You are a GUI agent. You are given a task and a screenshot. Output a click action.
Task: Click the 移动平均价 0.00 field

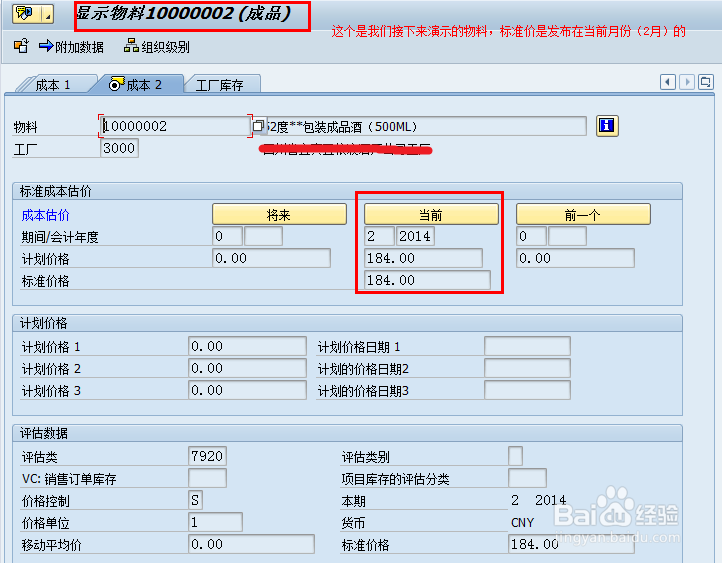tap(251, 544)
